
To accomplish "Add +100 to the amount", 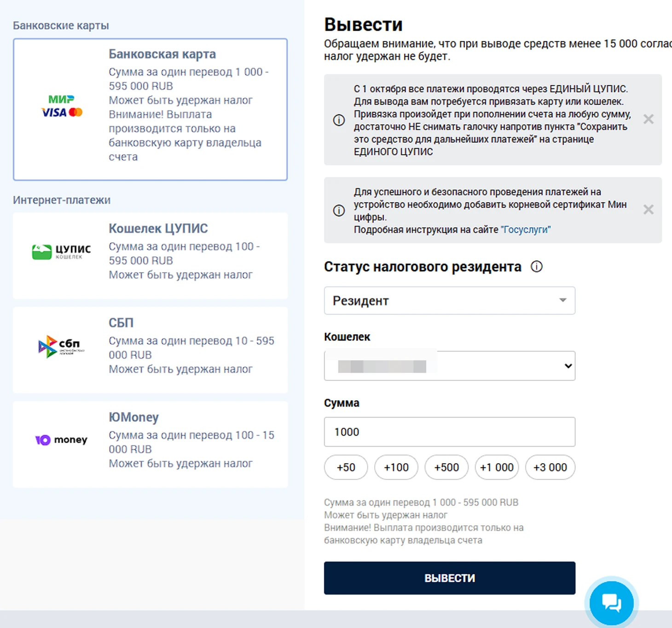I will pyautogui.click(x=396, y=467).
